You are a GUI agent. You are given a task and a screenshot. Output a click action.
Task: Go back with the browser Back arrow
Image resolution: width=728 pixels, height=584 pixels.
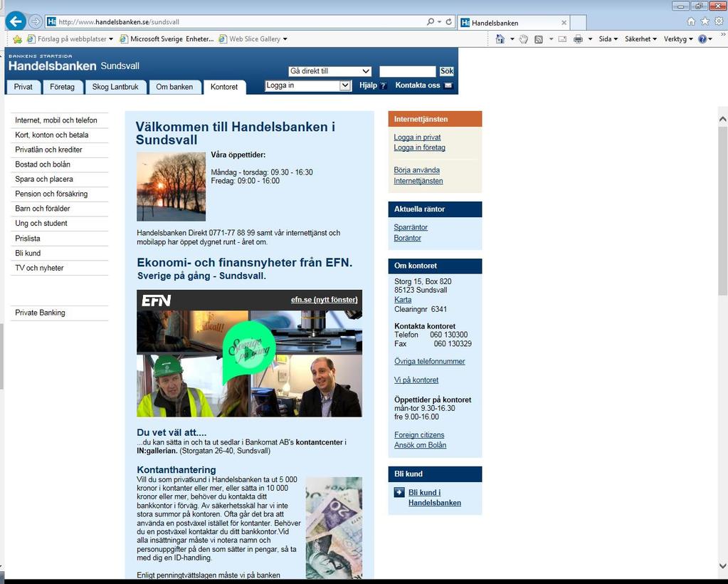16,21
